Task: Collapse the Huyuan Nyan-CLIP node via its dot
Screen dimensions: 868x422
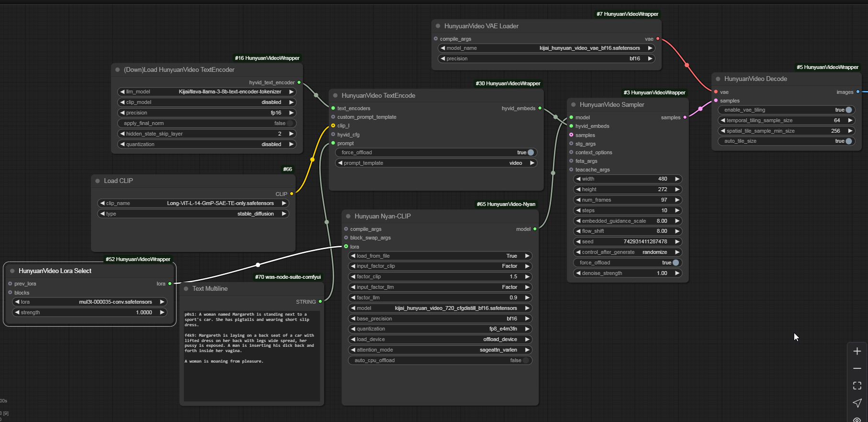Action: point(348,217)
